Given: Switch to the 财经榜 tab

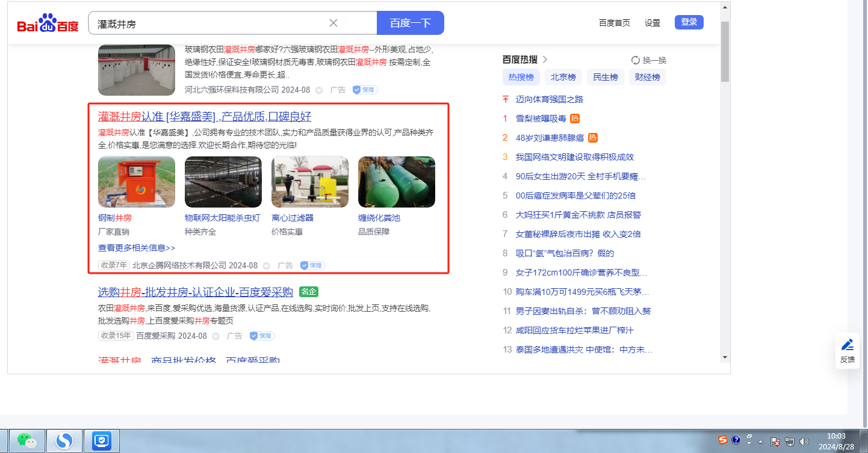Looking at the screenshot, I should coord(648,77).
